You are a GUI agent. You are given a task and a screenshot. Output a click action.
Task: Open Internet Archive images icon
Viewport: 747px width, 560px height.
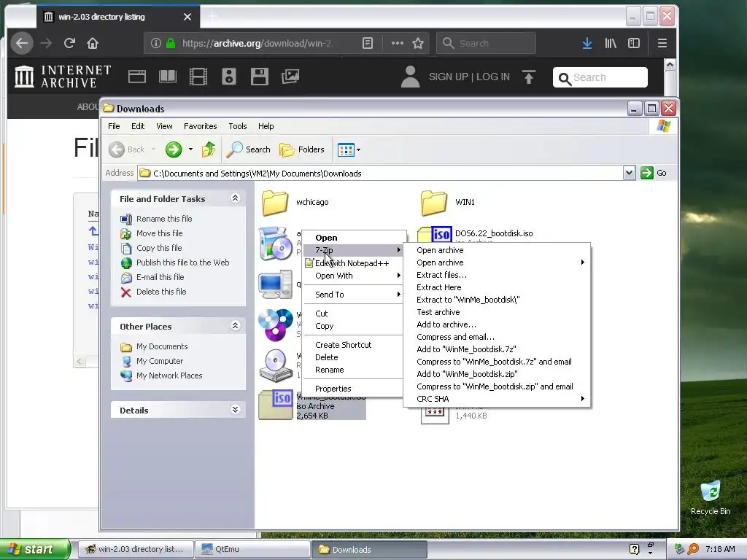290,77
